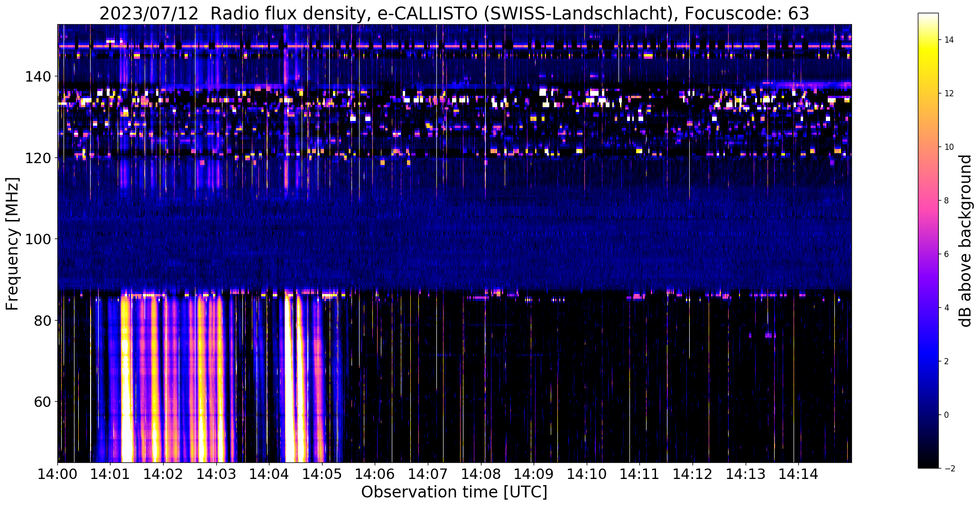Click the 140 MHz frequency tick label
Viewport: 980px width, 506px height.
coord(38,76)
